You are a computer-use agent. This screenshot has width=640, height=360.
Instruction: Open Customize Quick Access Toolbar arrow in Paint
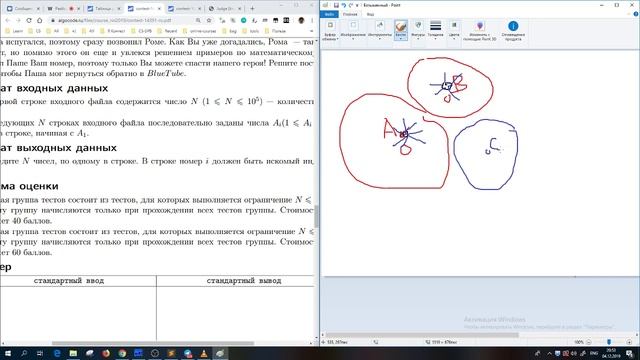357,5
